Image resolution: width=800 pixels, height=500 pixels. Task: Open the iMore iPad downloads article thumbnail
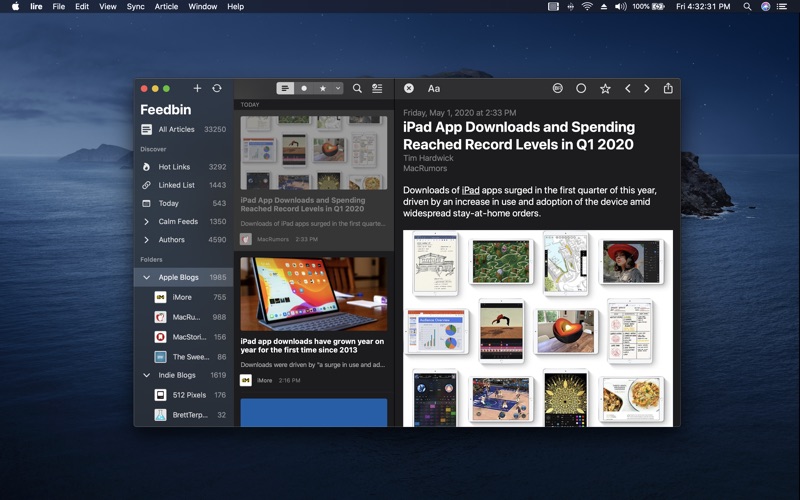tap(313, 294)
